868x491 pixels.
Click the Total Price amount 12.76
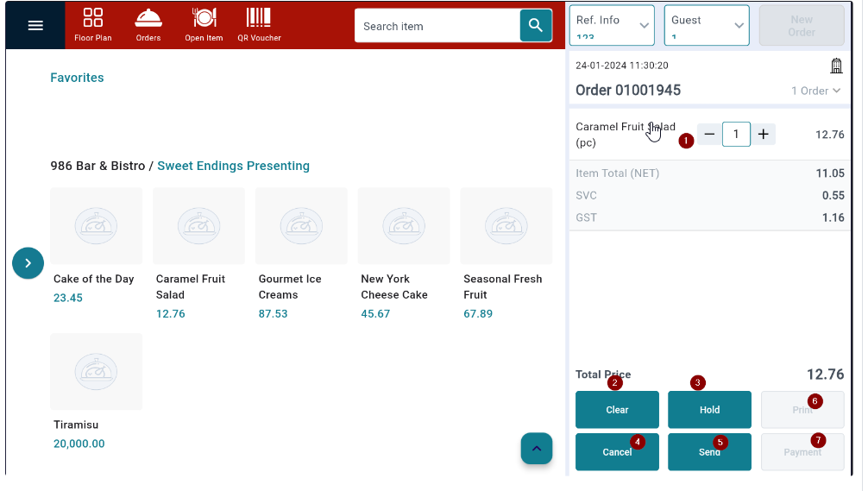825,375
